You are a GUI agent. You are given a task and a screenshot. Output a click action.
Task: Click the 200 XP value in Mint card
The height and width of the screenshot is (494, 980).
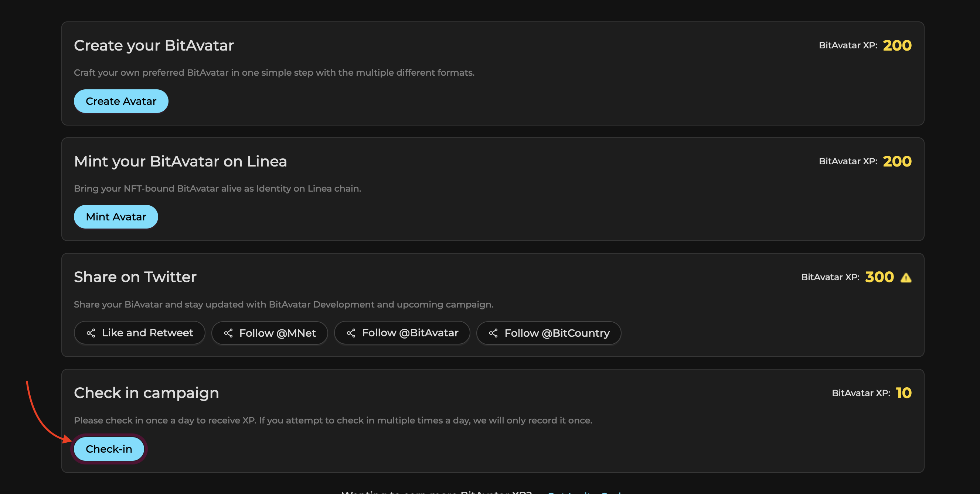point(897,161)
